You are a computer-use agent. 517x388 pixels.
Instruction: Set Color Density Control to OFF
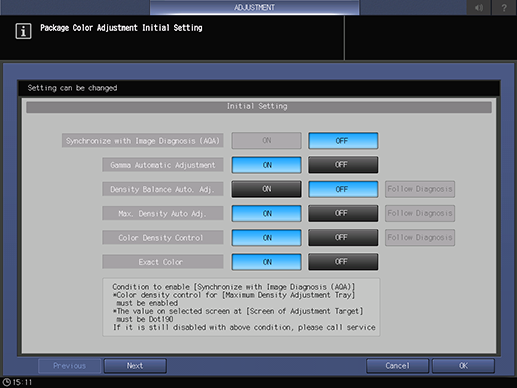(343, 238)
